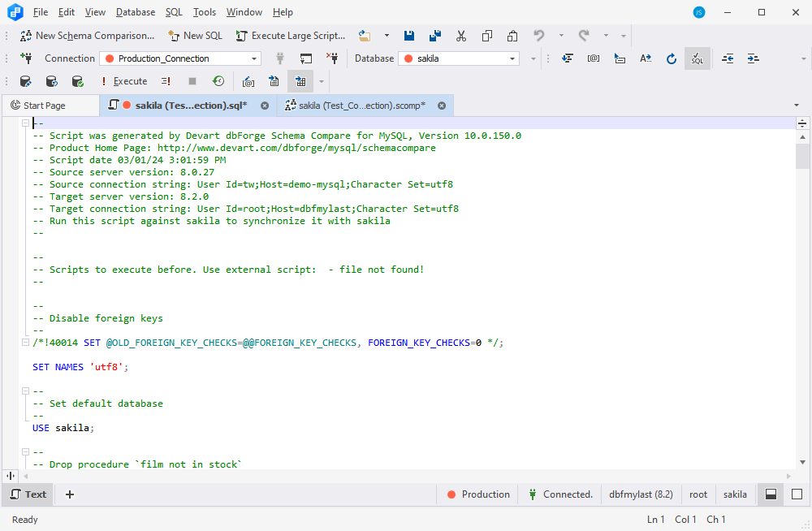
Task: Click the Start Transaction database icon
Action: coord(25,81)
